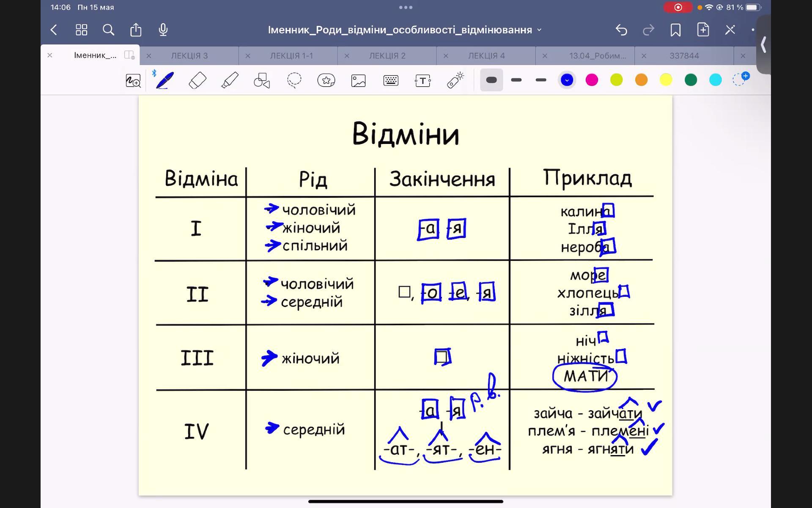Image resolution: width=812 pixels, height=508 pixels.
Task: Expand the side panel handle at right edge
Action: tap(763, 44)
